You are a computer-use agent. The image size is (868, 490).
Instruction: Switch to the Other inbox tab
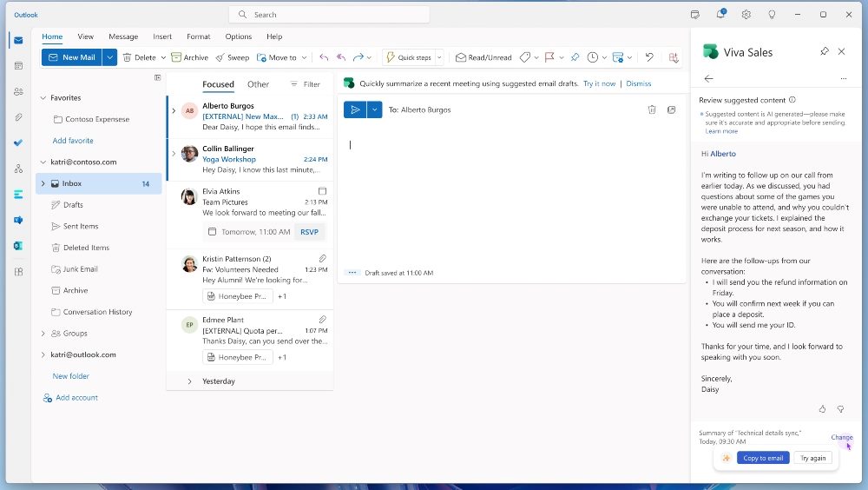258,84
